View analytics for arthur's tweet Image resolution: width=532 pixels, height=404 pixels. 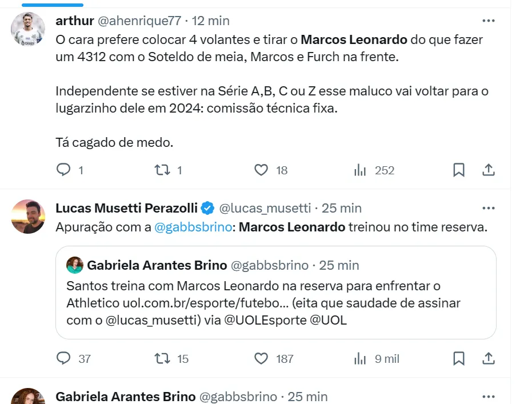point(361,170)
